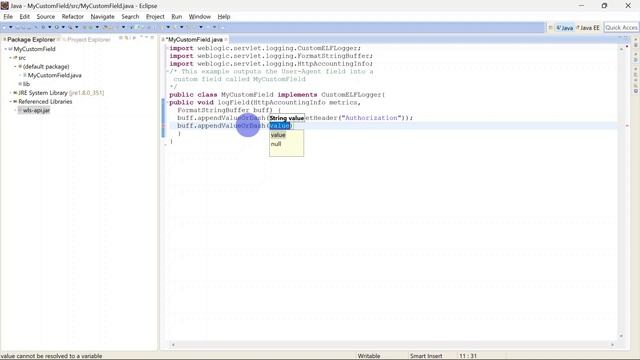Collapse the logField method fold
The height and width of the screenshot is (360, 640).
167,102
